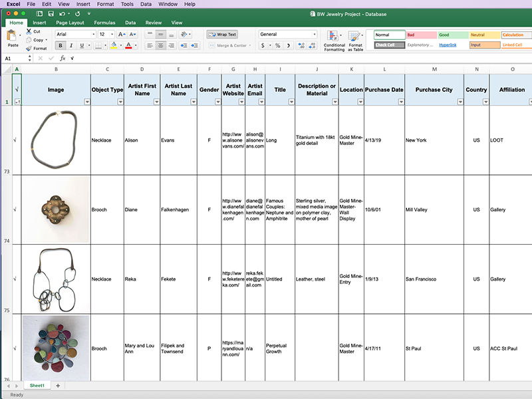Apply the Check Cell style
Viewport: 532px width, 399px height.
coord(390,45)
